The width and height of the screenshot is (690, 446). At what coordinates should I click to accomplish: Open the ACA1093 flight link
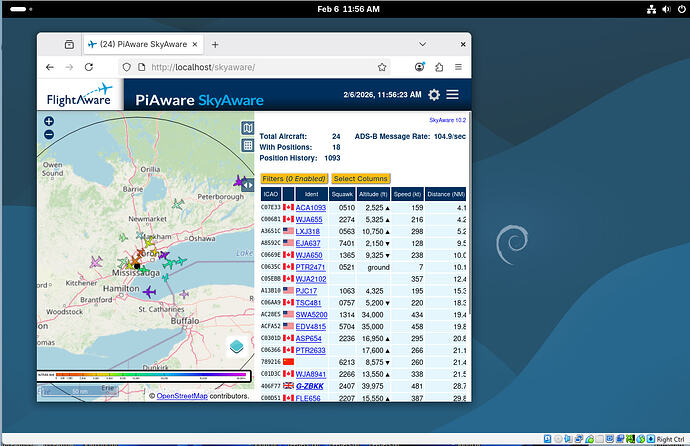[311, 207]
